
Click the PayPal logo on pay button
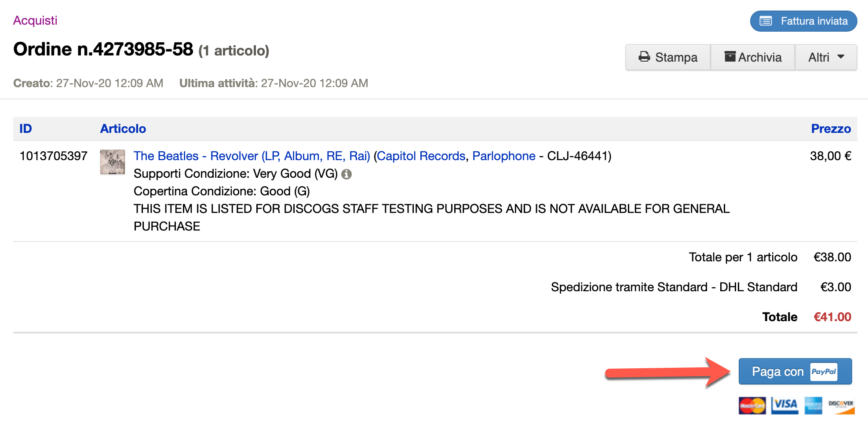pyautogui.click(x=824, y=371)
